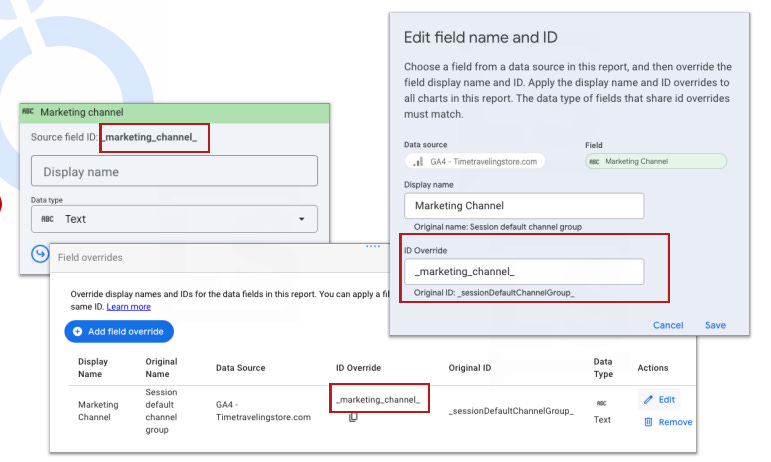Select the Marketing Channel field chip

656,161
